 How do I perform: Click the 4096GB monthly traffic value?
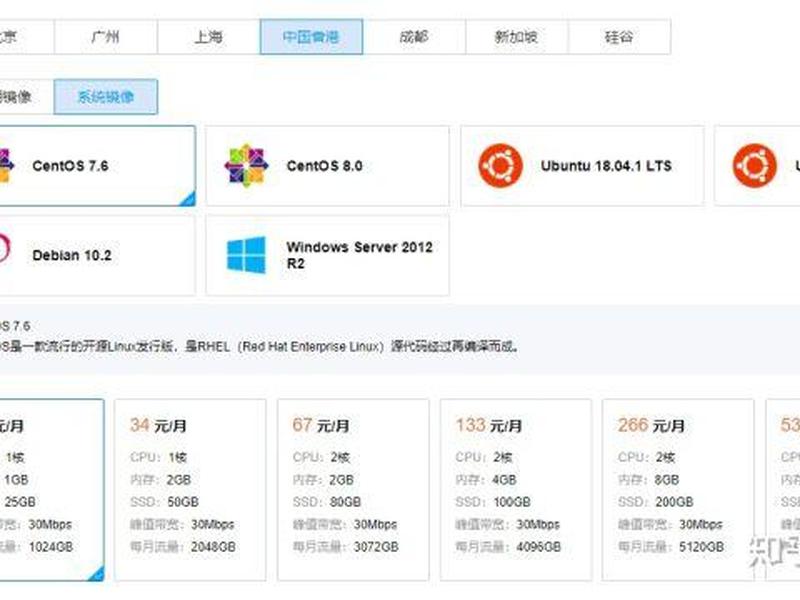538,547
